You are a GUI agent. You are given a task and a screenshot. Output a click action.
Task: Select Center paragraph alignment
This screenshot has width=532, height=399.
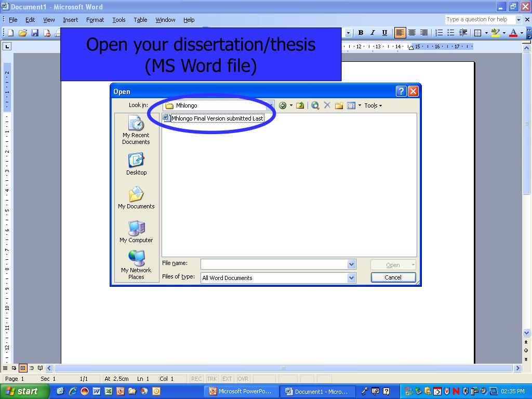pos(412,33)
